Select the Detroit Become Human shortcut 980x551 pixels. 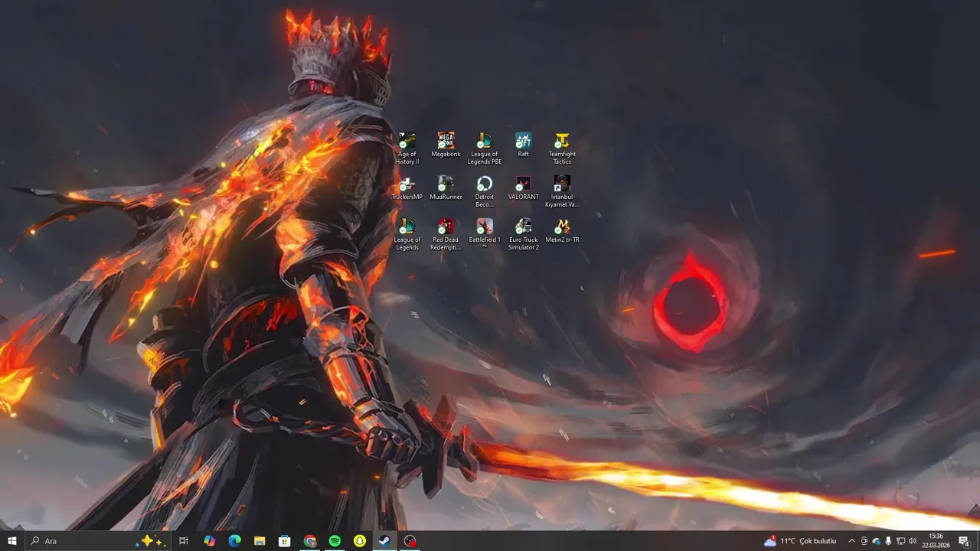485,191
